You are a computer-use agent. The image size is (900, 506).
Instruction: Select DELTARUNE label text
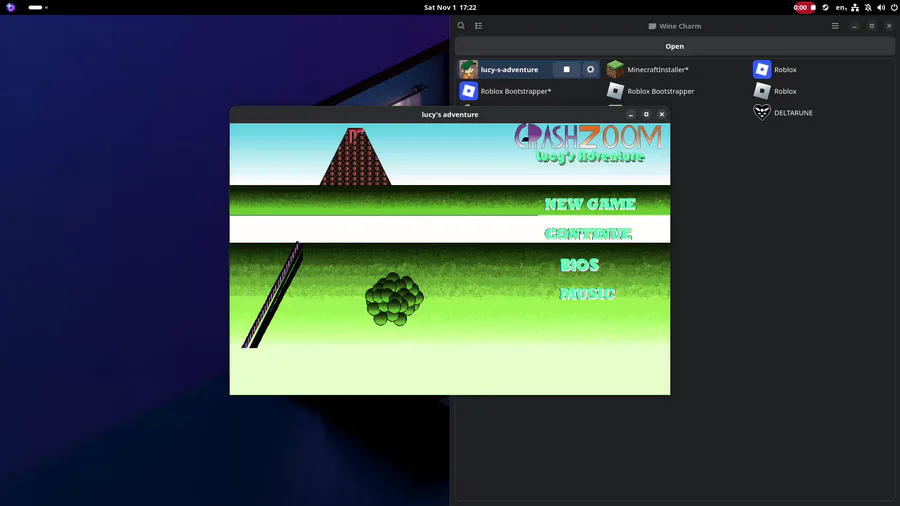(793, 112)
